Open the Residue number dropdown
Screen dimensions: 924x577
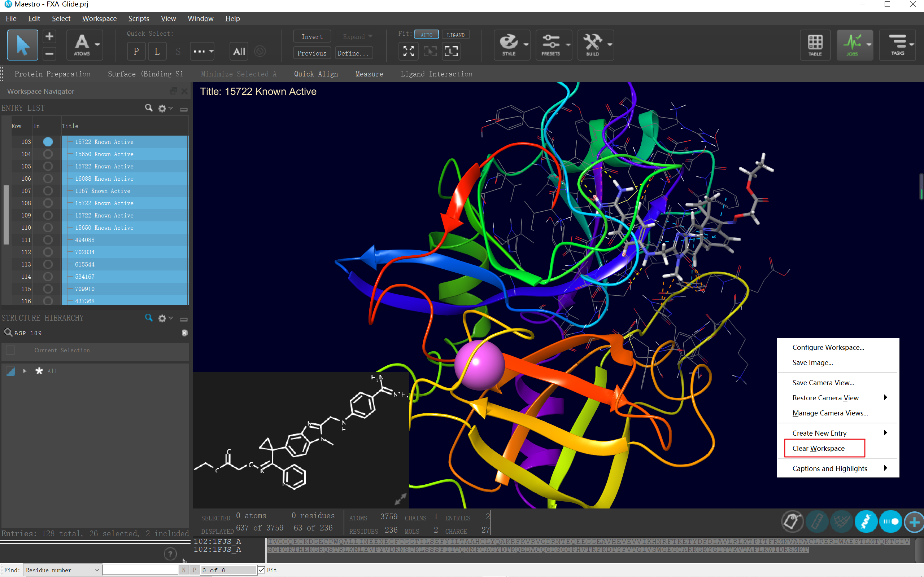click(x=62, y=570)
